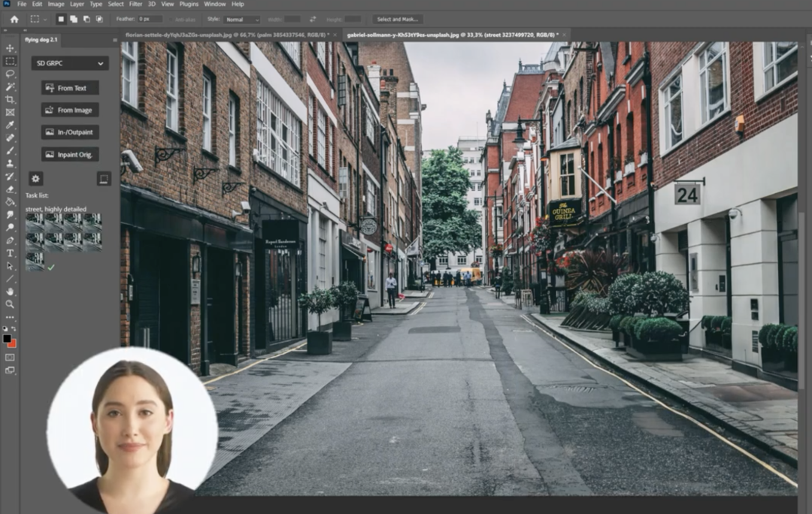Viewport: 812px width, 514px height.
Task: Swap foreground and background colors
Action: 14,328
